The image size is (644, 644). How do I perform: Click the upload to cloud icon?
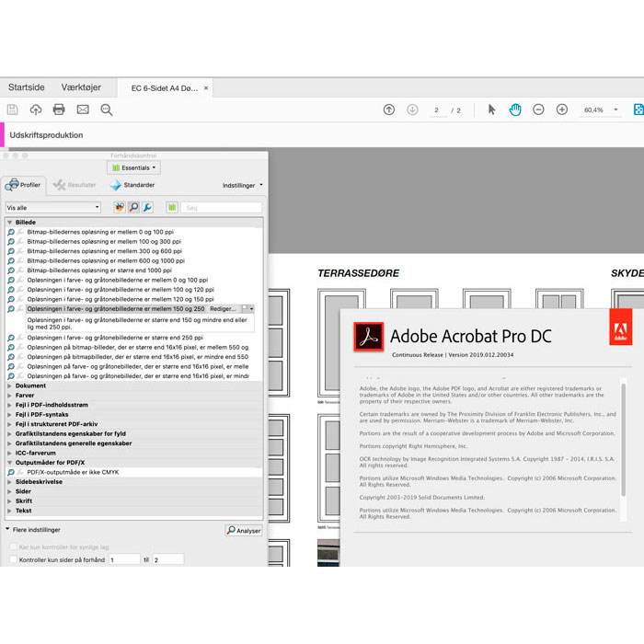(36, 109)
